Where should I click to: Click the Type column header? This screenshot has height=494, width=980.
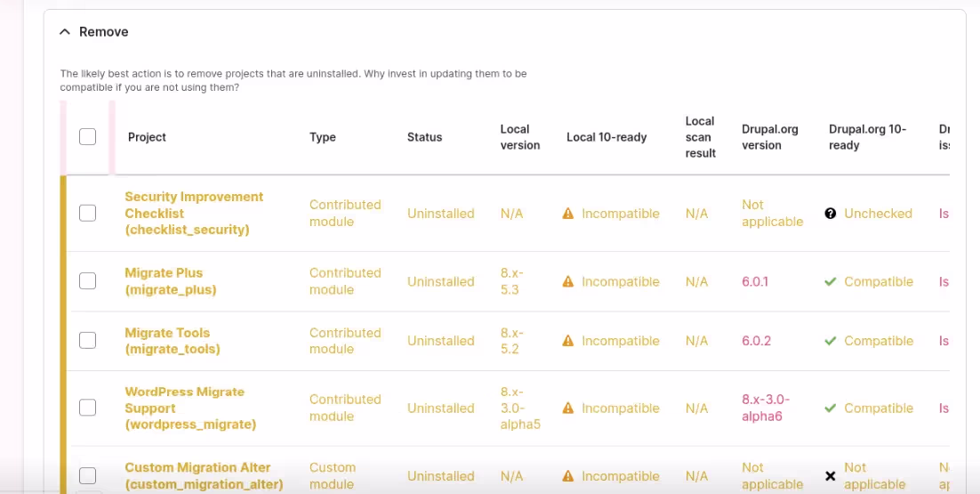323,137
